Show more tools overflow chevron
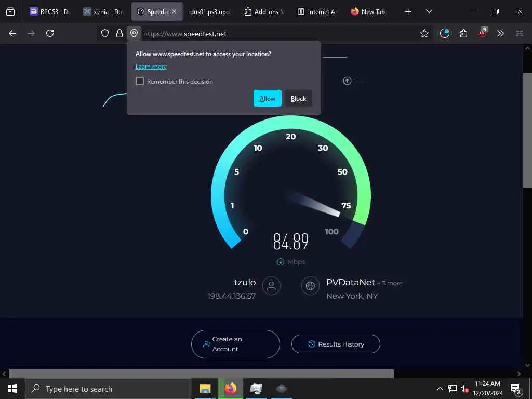Viewport: 532px width, 399px height. pyautogui.click(x=500, y=33)
